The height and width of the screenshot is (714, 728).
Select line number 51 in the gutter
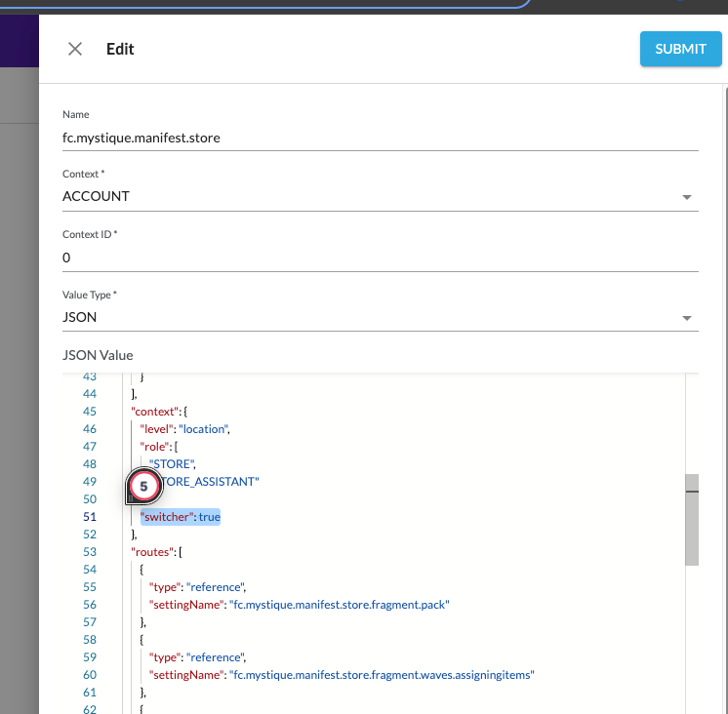tap(90, 517)
